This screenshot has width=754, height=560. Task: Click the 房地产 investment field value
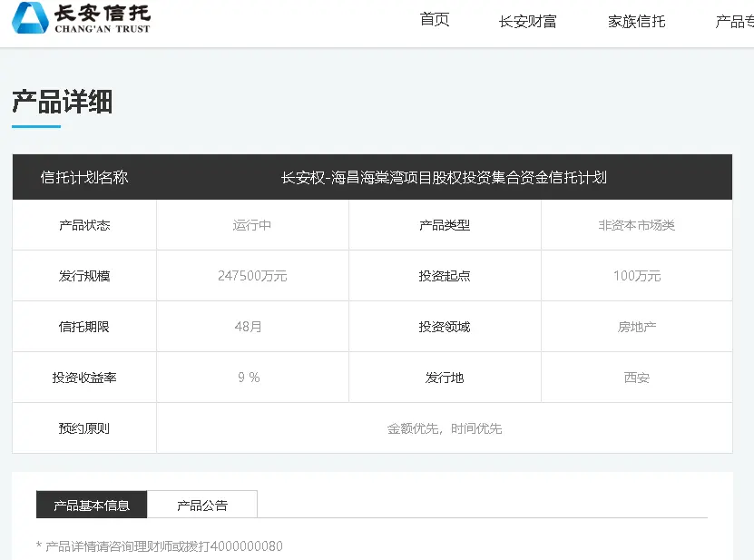[x=636, y=327]
